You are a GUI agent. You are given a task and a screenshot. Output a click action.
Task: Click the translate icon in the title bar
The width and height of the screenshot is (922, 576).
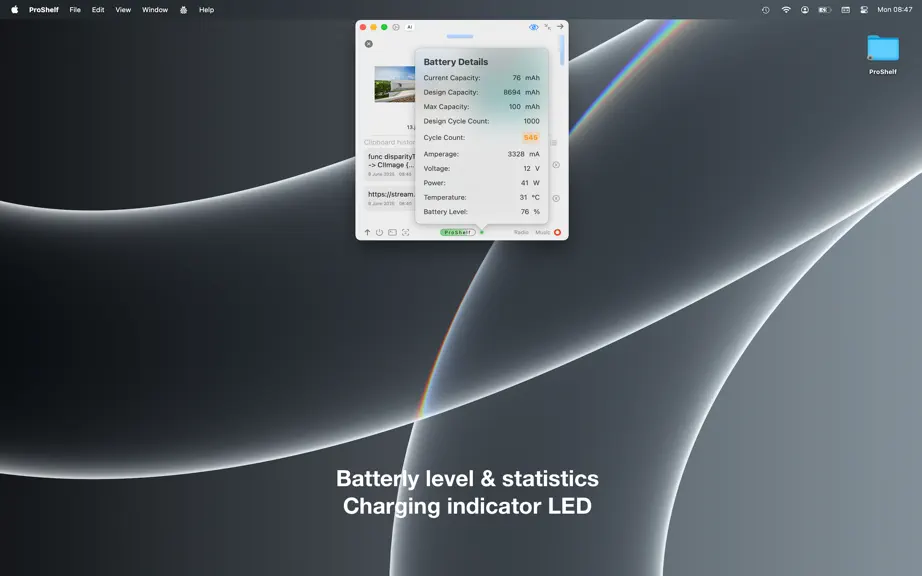pyautogui.click(x=547, y=27)
